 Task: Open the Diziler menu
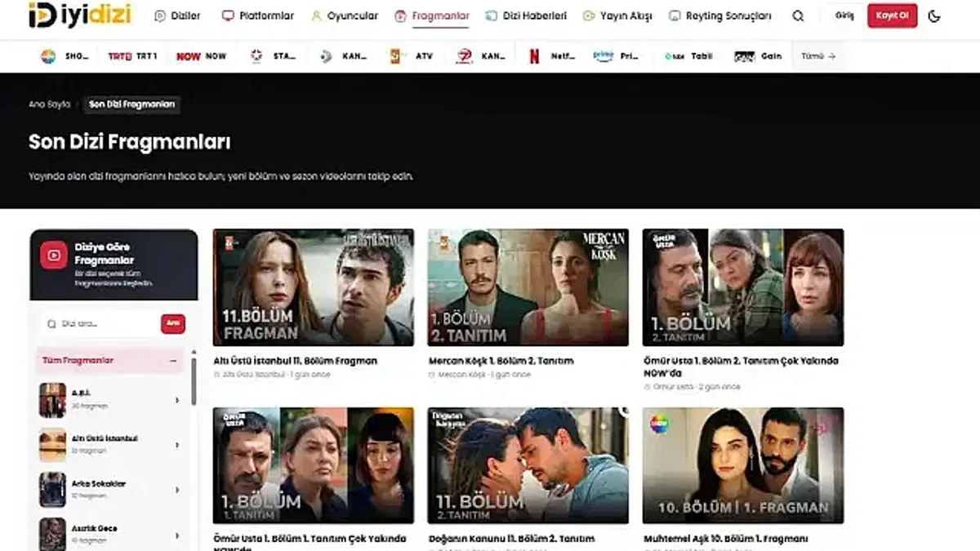(x=177, y=16)
